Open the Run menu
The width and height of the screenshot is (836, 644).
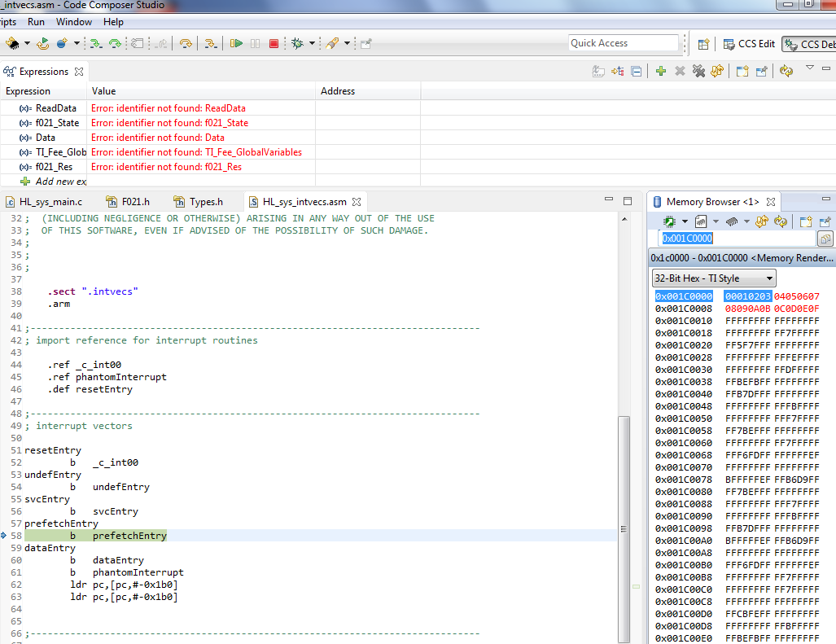(x=37, y=22)
